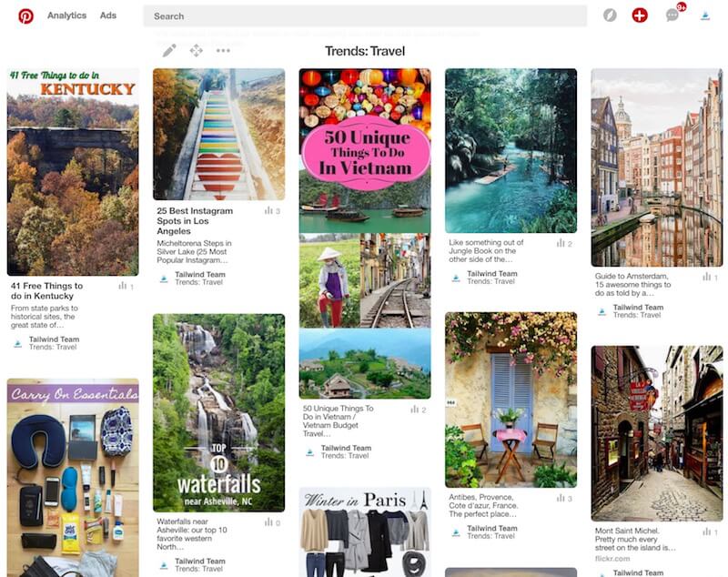
Task: Open the notifications speech bubble icon
Action: pos(672,15)
